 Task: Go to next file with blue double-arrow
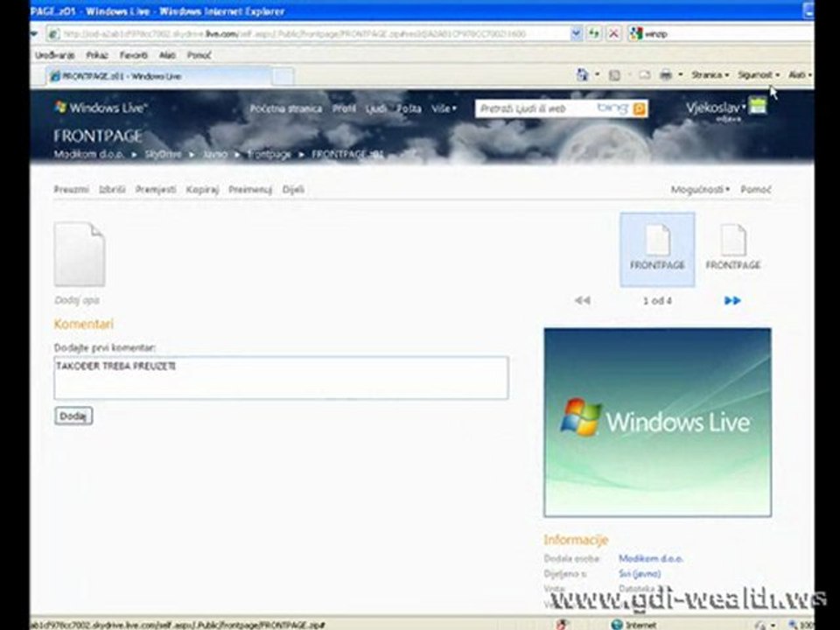pos(732,300)
